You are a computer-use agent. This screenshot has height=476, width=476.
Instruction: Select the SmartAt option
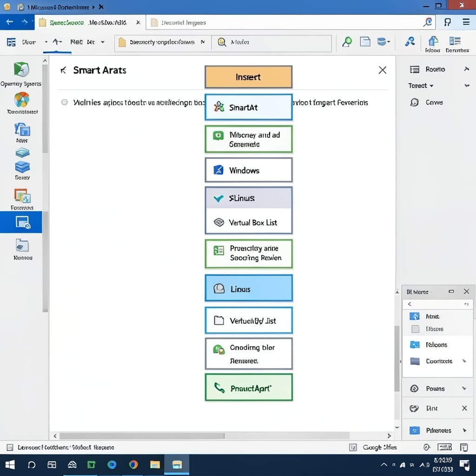tap(248, 107)
